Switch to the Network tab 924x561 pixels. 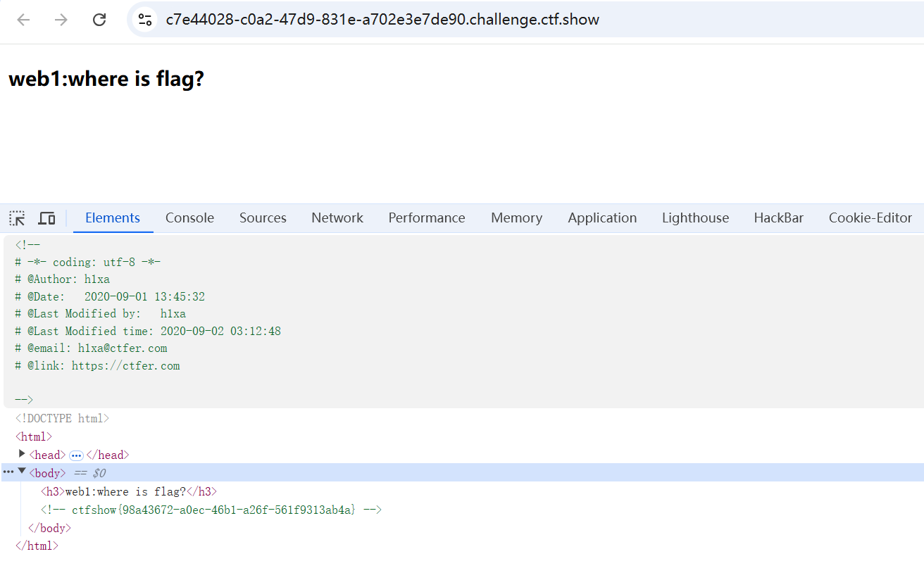coord(337,218)
